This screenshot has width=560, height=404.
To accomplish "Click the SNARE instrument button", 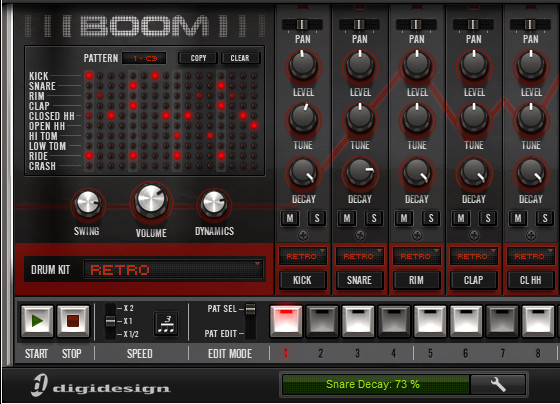I will pyautogui.click(x=360, y=280).
